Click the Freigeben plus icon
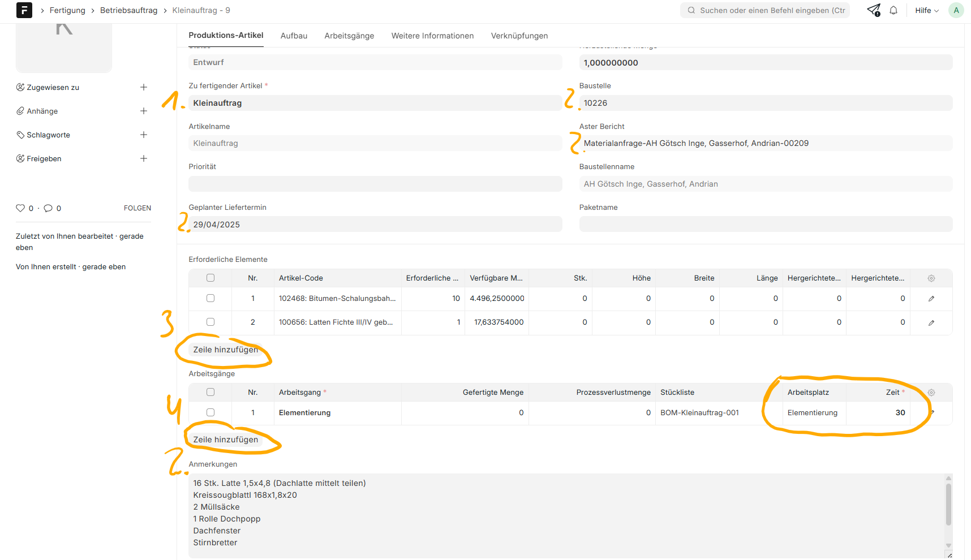 pyautogui.click(x=144, y=158)
